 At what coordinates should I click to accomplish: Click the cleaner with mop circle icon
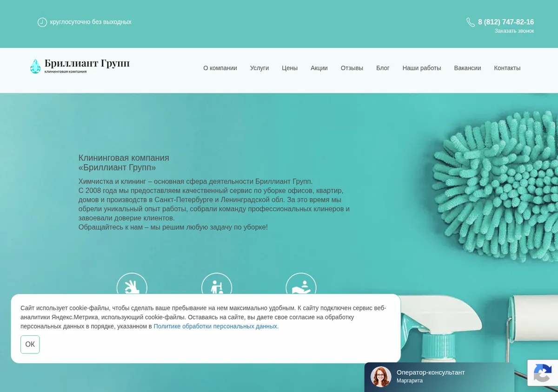[217, 284]
